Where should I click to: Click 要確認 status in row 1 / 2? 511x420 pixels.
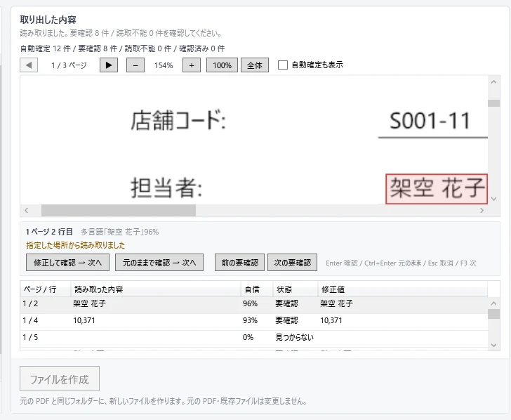click(x=287, y=304)
